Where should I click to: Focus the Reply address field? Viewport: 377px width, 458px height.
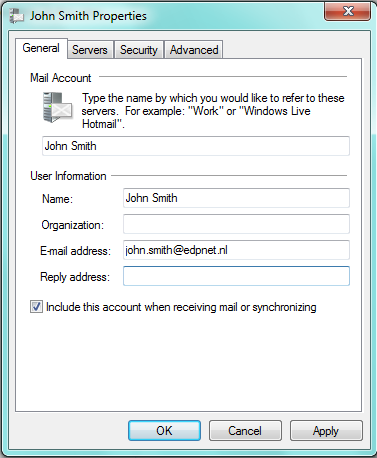[236, 276]
